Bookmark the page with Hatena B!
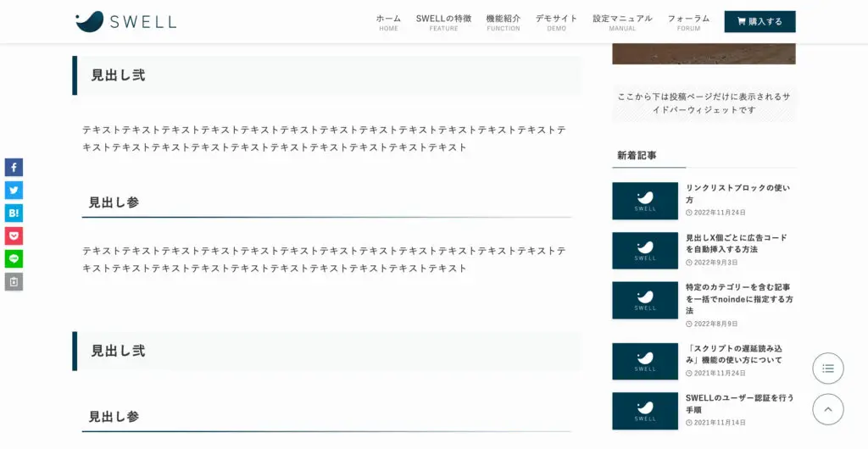The height and width of the screenshot is (449, 868). click(14, 213)
